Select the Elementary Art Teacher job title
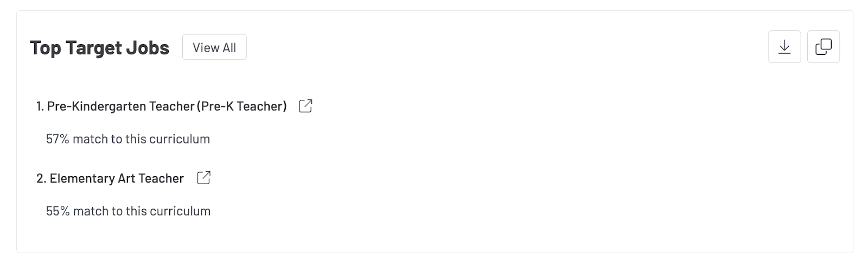 pos(116,178)
